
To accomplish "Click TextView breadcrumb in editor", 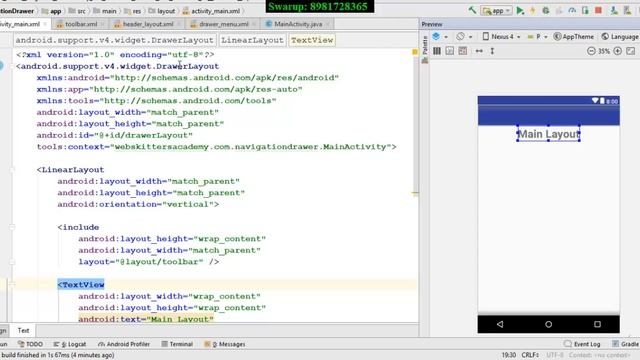I will point(312,40).
